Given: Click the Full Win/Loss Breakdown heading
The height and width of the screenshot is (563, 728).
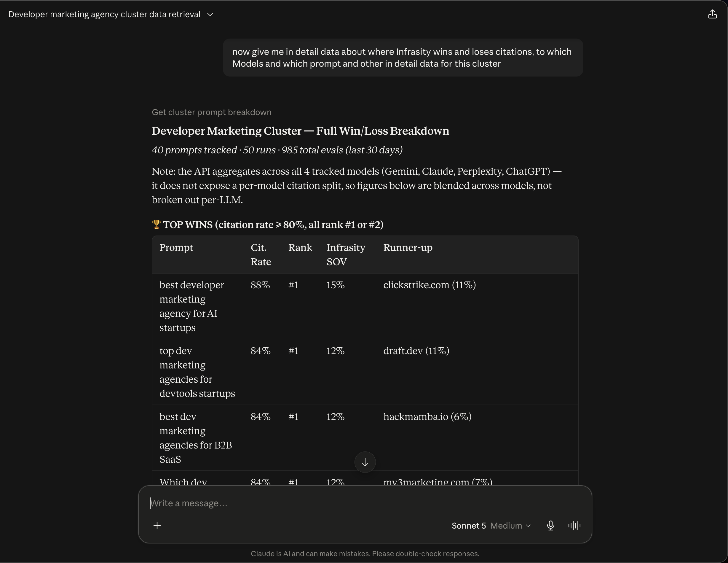Looking at the screenshot, I should (x=300, y=131).
